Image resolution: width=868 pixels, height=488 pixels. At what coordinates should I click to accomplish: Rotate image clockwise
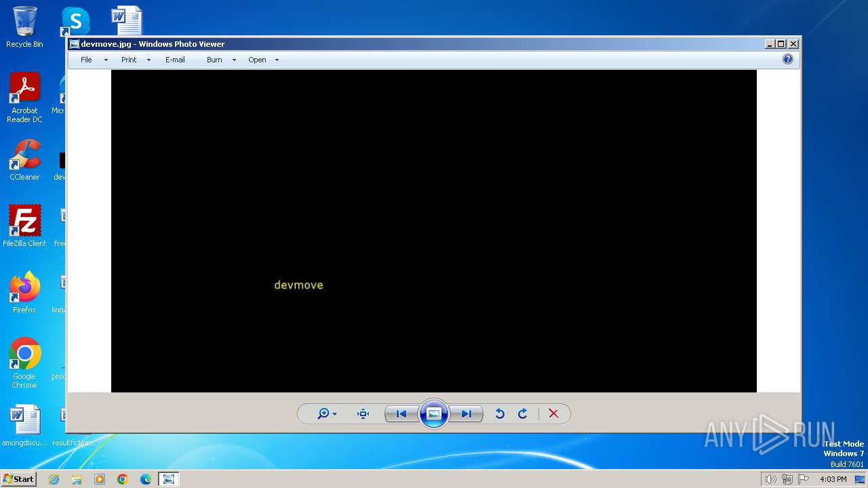pyautogui.click(x=522, y=413)
